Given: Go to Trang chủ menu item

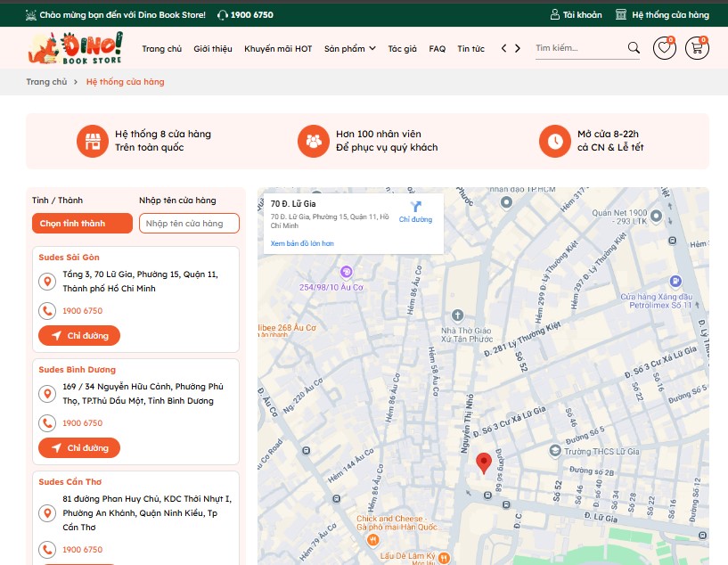Looking at the screenshot, I should tap(161, 49).
